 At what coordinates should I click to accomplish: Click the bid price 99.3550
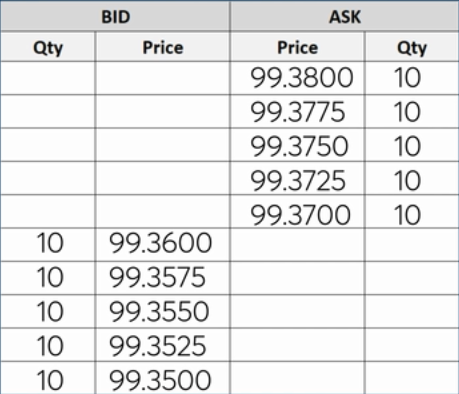click(159, 312)
